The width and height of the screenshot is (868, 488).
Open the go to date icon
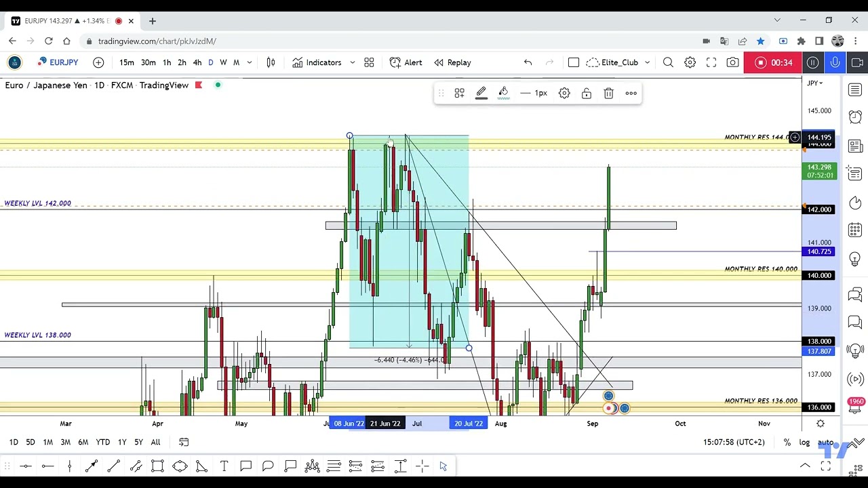click(x=184, y=442)
